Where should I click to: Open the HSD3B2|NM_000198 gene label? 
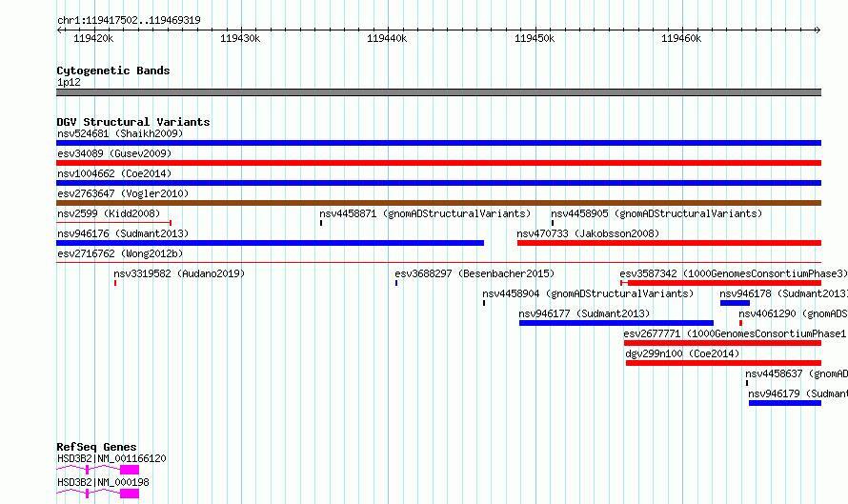(x=103, y=482)
